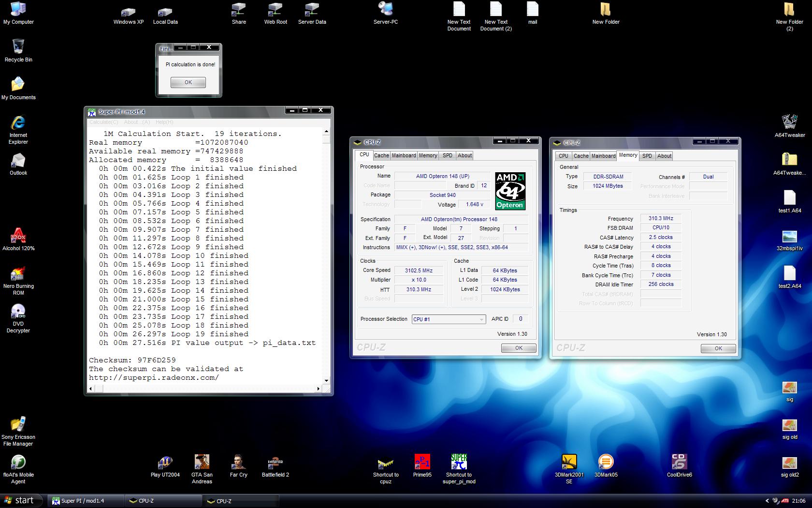Open the Share network drive icon
This screenshot has width=812, height=508.
(239, 13)
